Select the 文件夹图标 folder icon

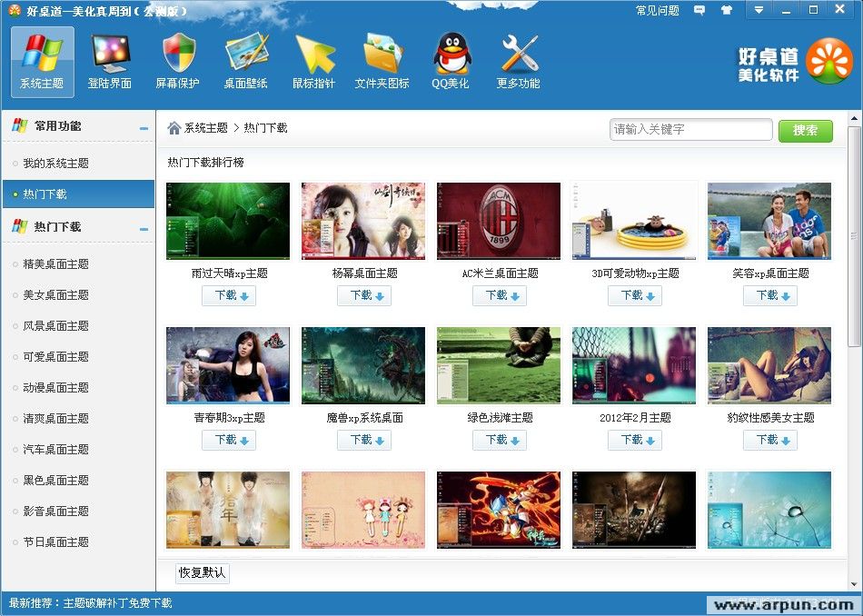point(382,61)
